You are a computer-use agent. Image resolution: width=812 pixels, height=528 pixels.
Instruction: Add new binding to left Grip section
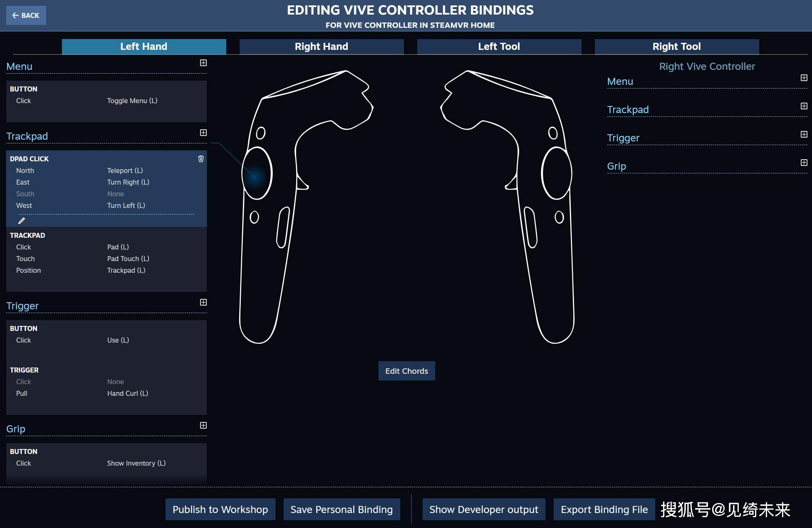pos(203,425)
